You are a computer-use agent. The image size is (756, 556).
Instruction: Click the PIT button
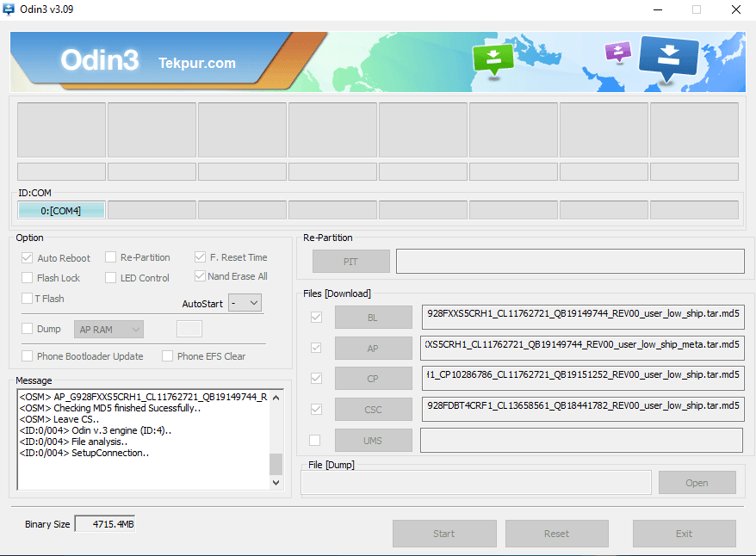(x=351, y=261)
